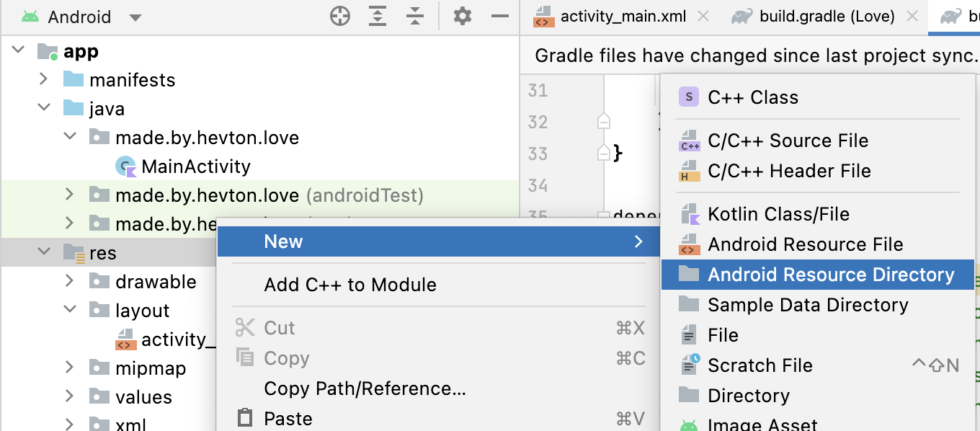The image size is (980, 431).
Task: Click the Kotlin Class/File icon
Action: pos(690,214)
